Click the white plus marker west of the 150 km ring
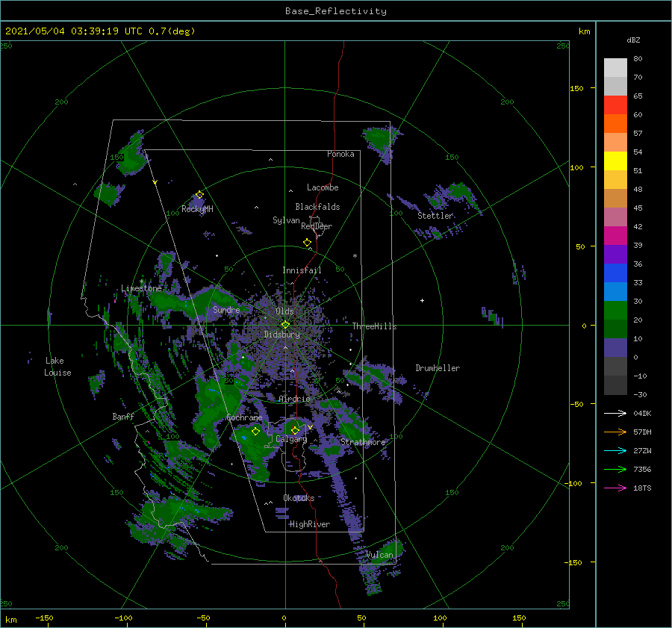Image resolution: width=672 pixels, height=628 pixels. [x=422, y=300]
